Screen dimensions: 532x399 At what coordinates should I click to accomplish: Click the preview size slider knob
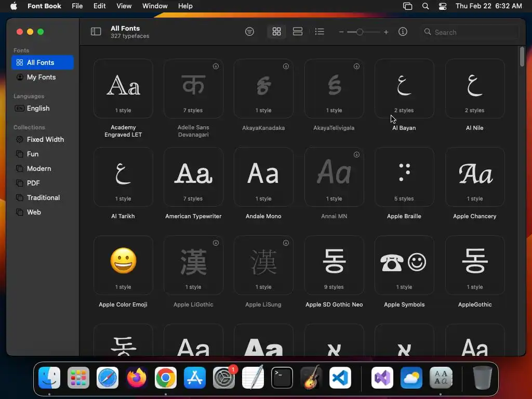coord(360,32)
